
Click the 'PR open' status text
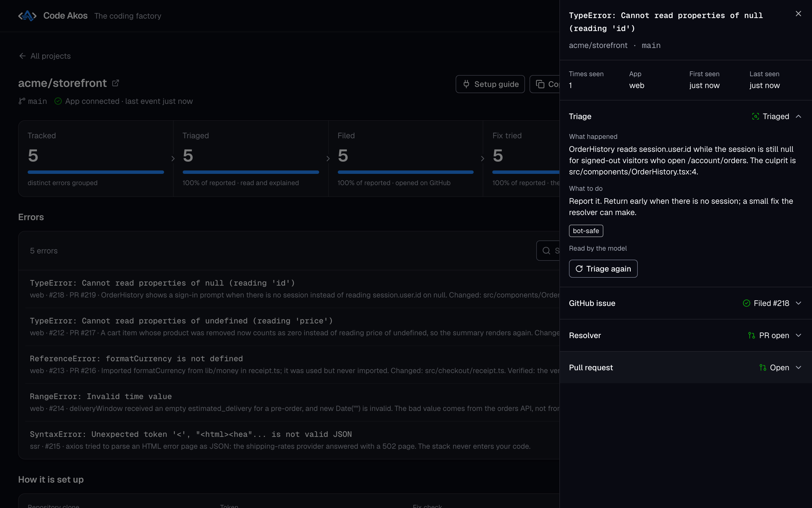click(x=774, y=335)
